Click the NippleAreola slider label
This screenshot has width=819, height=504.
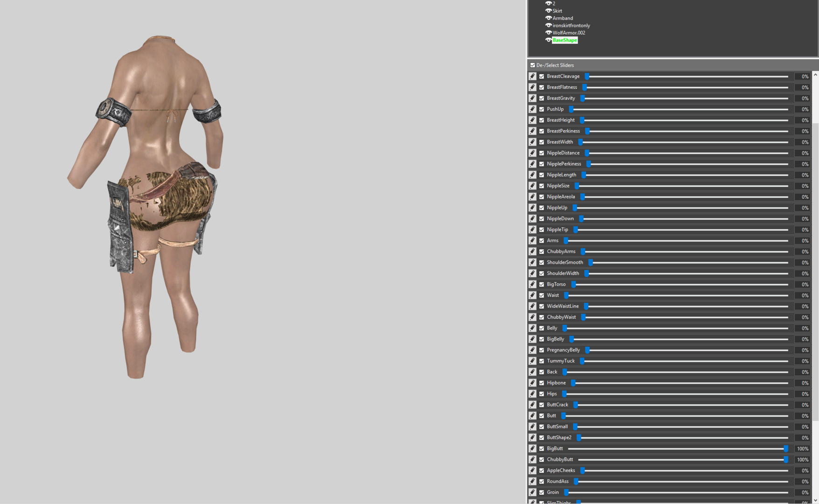(561, 197)
